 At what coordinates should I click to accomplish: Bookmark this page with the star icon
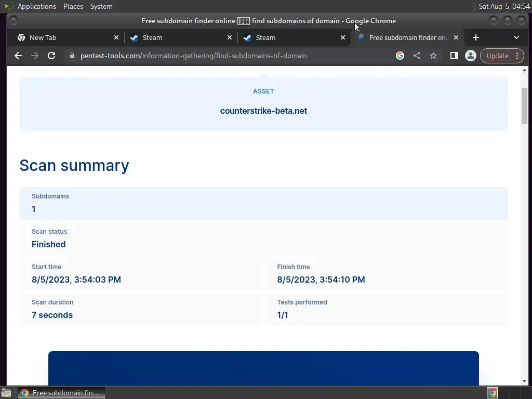click(x=433, y=56)
